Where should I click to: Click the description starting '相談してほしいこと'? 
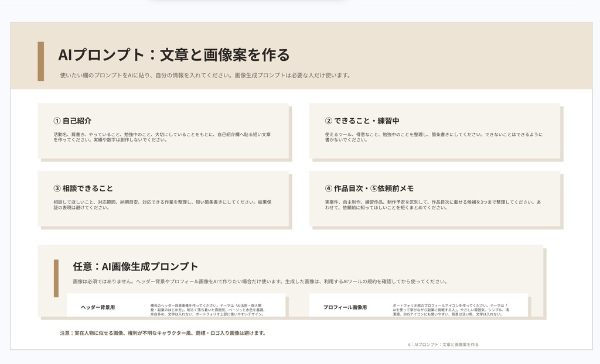pyautogui.click(x=163, y=205)
